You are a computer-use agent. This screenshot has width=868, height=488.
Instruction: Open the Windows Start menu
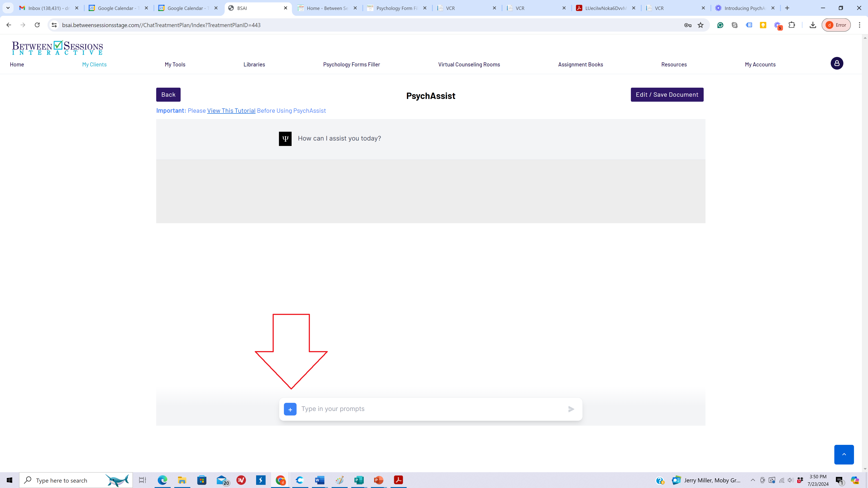9,480
